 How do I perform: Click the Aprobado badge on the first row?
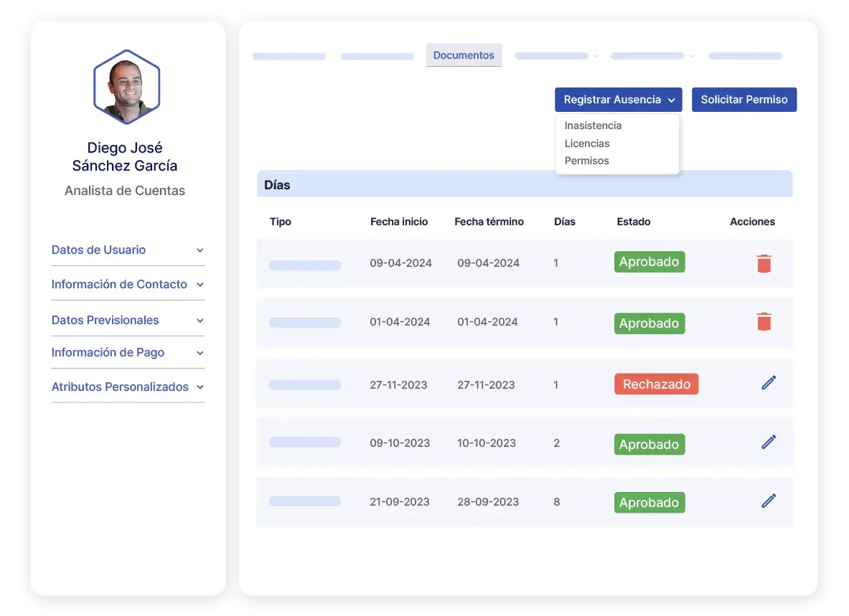(649, 262)
